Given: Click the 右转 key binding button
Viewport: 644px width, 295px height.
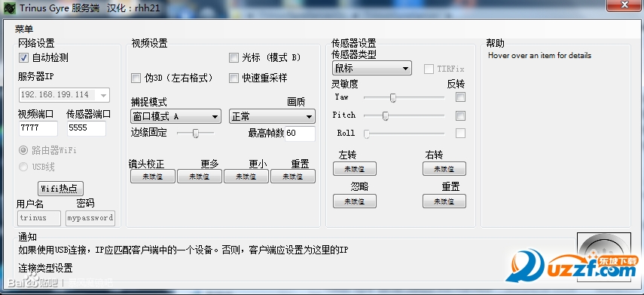Looking at the screenshot, I should point(444,169).
